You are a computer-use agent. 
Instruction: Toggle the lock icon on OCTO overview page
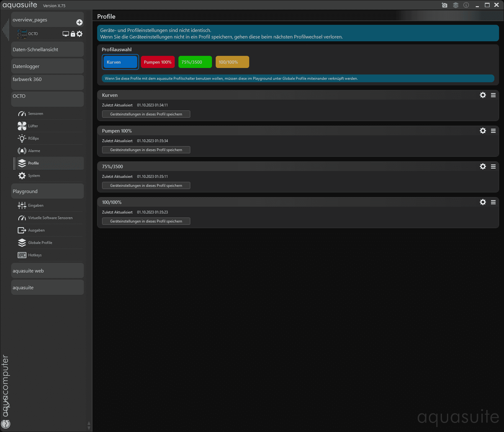73,34
